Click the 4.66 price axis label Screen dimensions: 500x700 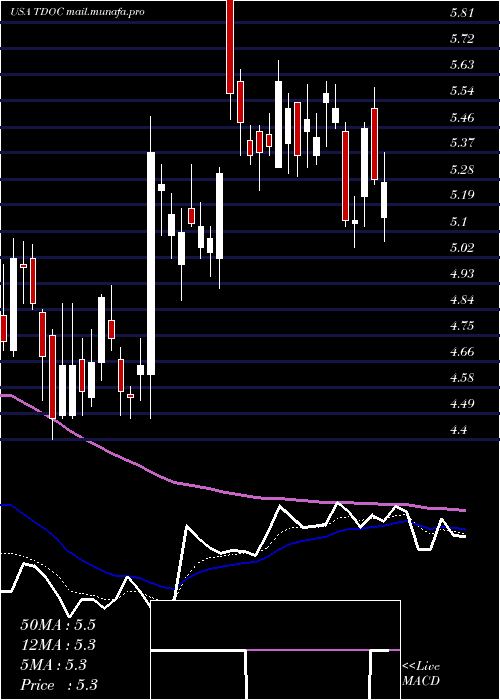point(461,352)
